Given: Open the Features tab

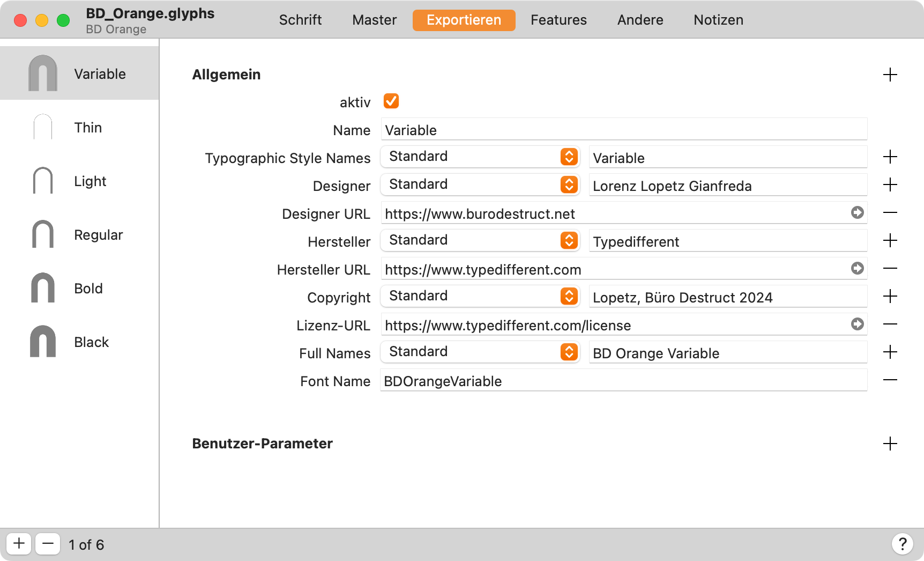Looking at the screenshot, I should pos(558,20).
